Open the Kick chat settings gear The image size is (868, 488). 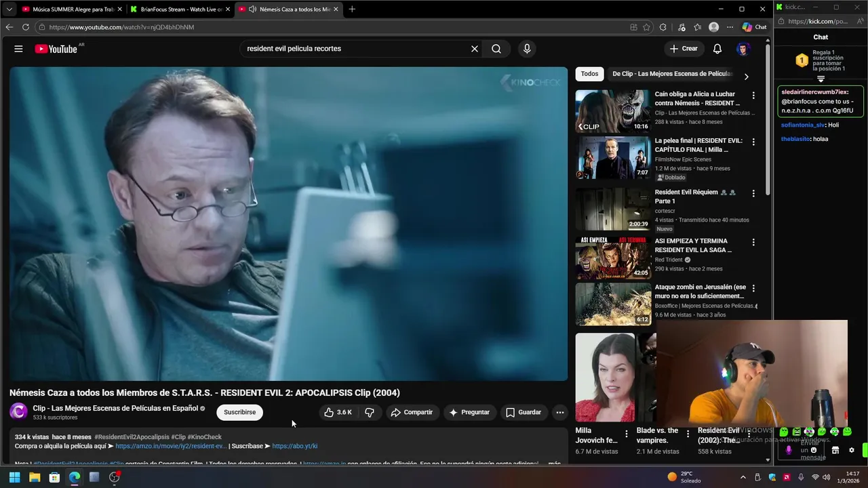click(852, 450)
